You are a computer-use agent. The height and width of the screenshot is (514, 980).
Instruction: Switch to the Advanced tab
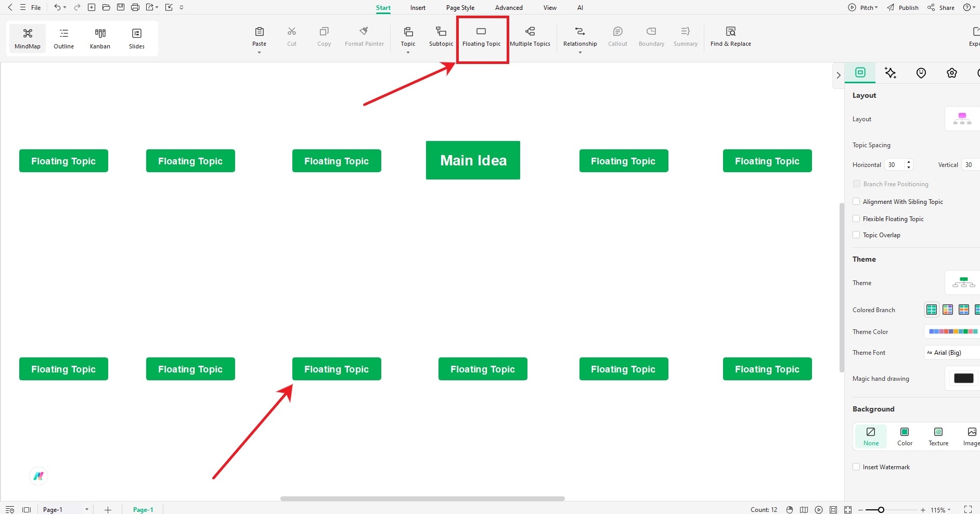click(509, 8)
